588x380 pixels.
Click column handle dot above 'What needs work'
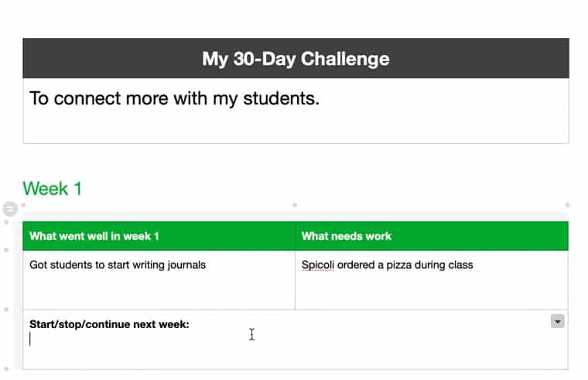295,205
